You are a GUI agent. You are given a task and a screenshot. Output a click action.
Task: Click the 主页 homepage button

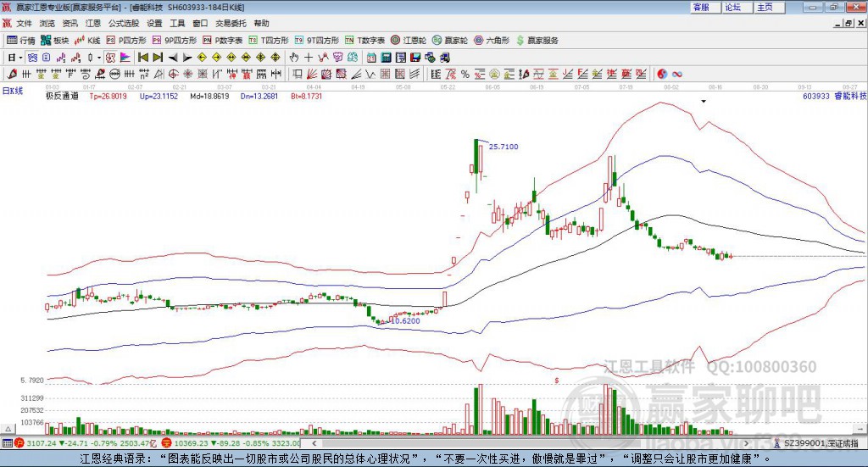point(770,7)
